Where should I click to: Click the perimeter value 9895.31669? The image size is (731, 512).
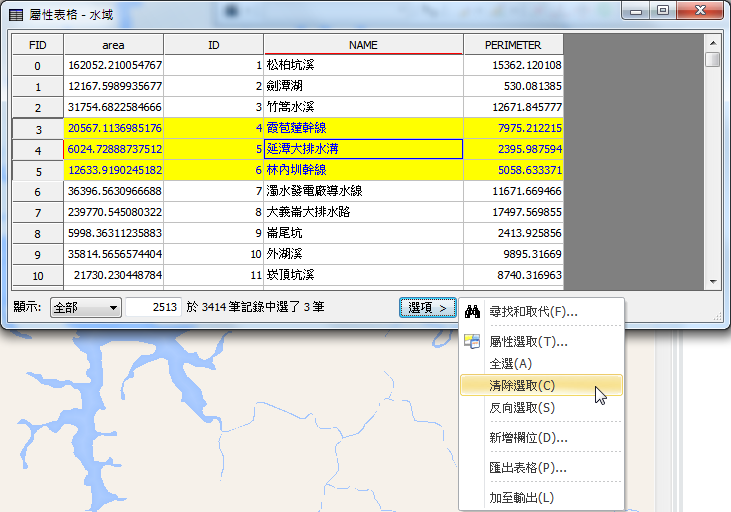513,254
